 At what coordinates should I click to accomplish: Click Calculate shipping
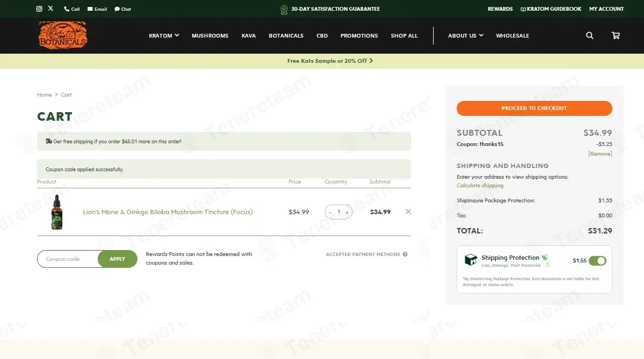point(480,186)
